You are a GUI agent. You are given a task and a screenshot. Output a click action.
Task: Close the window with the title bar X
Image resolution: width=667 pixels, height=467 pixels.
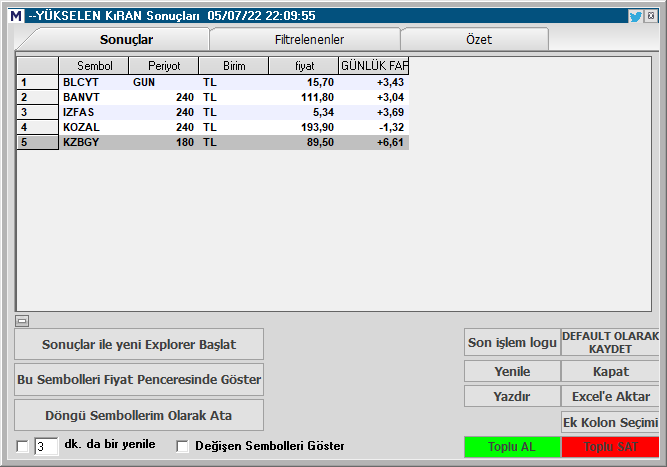(x=651, y=16)
